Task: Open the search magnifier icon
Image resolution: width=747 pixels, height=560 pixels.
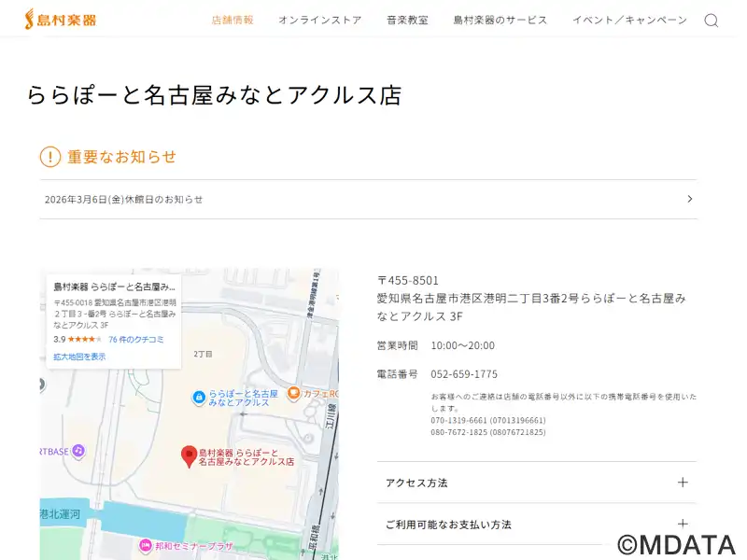Action: (x=712, y=21)
